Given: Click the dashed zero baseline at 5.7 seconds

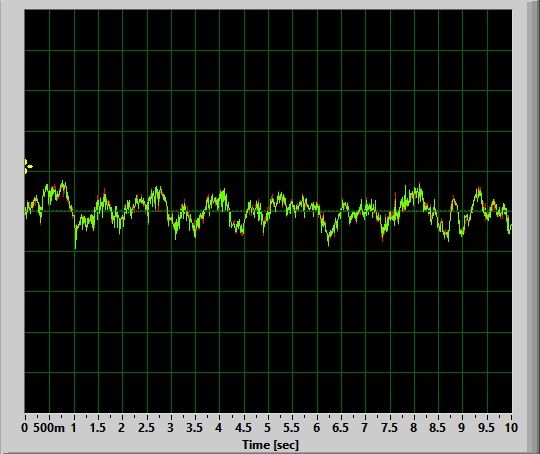Looking at the screenshot, I should tap(302, 211).
